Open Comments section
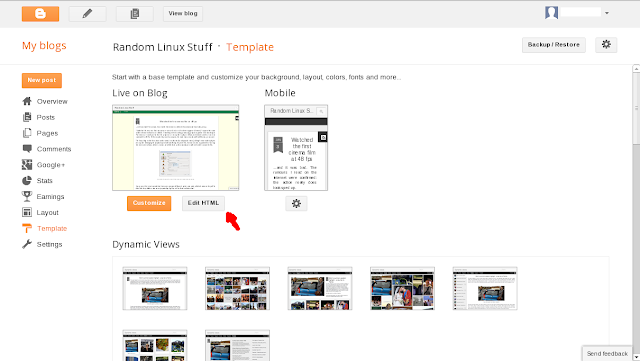 pos(54,149)
